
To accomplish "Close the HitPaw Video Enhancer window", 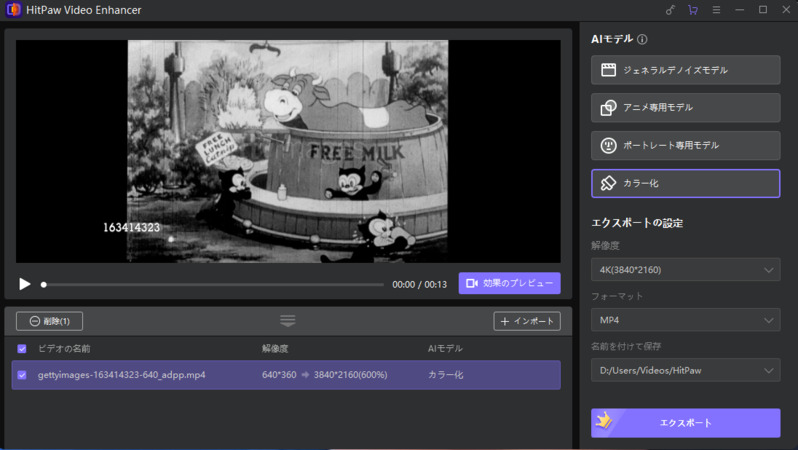I will [786, 10].
